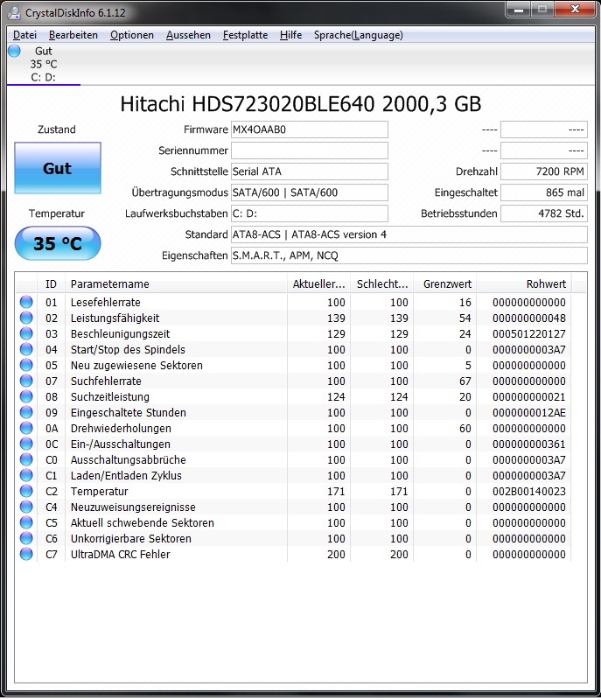
Task: Click the CrystalDiskInfo title bar app icon
Action: point(14,12)
